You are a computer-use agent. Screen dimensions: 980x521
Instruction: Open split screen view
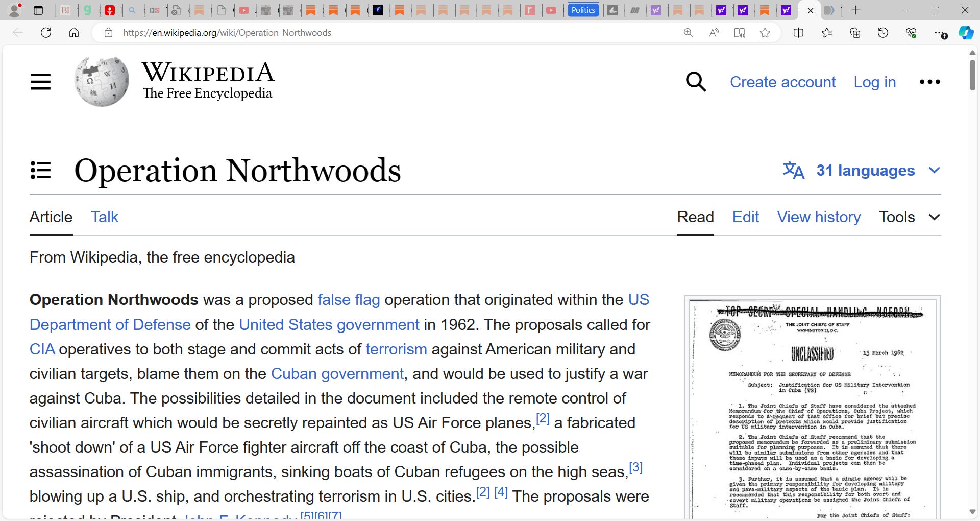click(x=799, y=33)
